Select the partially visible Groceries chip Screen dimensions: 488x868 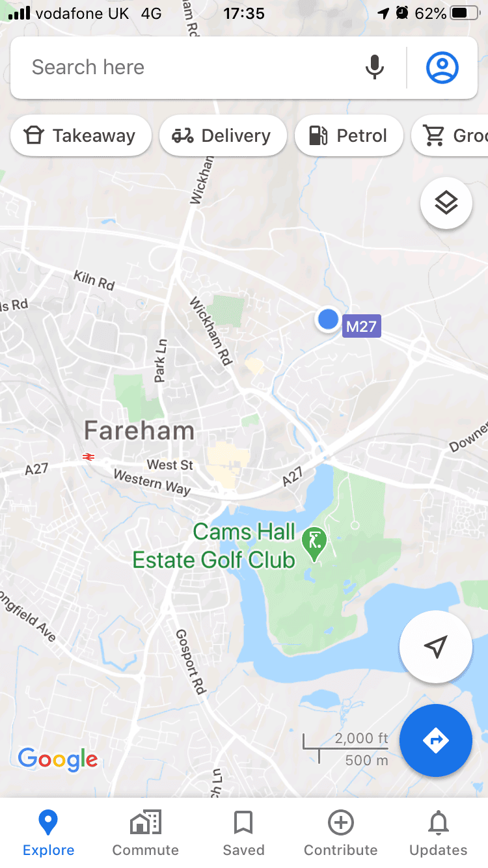point(450,135)
